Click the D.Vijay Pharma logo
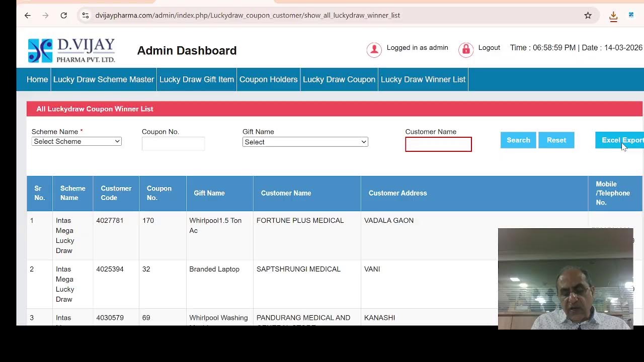Image resolution: width=644 pixels, height=362 pixels. coord(71,50)
